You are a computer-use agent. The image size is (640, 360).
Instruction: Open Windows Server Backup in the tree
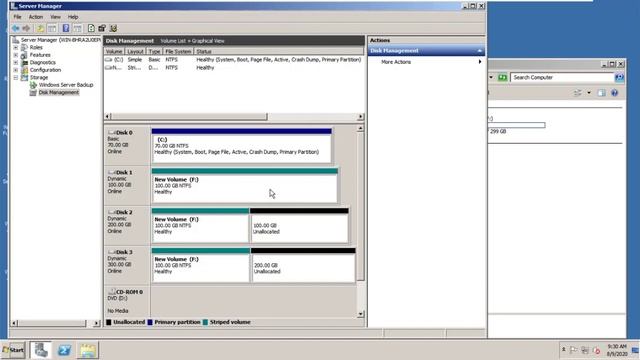[66, 85]
